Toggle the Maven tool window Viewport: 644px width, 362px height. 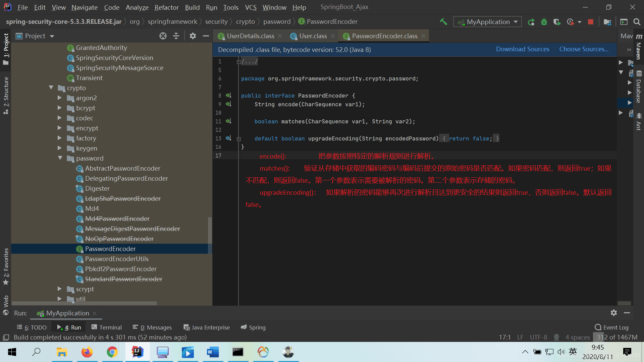point(639,46)
